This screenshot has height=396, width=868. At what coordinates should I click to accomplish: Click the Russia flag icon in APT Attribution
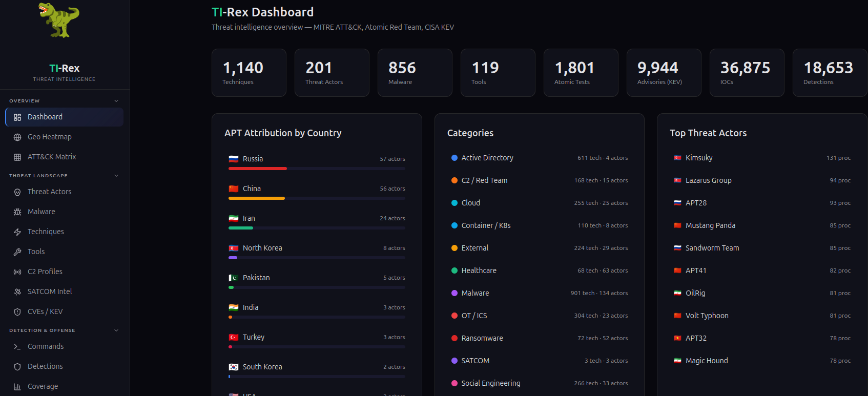[x=234, y=159]
